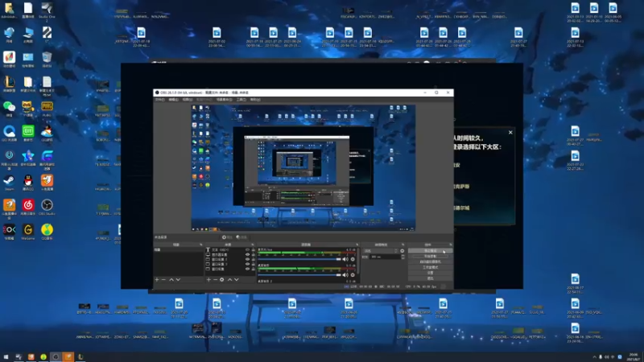644x362 pixels.
Task: Adjust the first mixer channel volume slider
Action: click(299, 259)
